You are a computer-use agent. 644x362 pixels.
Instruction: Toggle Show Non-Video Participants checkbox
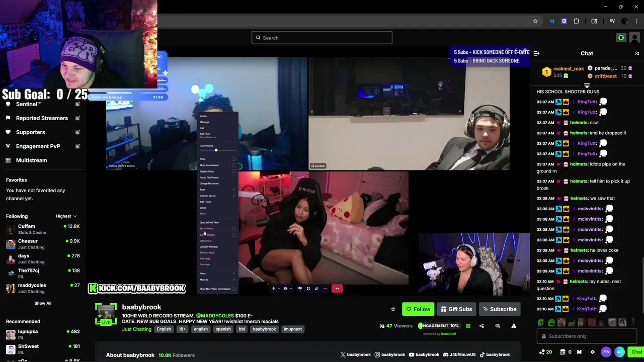(x=234, y=289)
